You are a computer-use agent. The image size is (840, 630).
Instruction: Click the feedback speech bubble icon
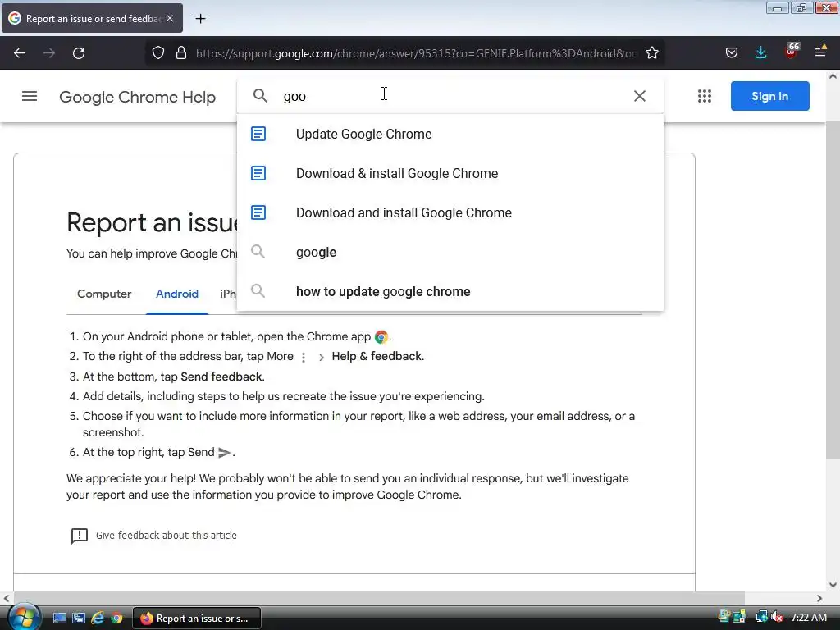click(x=80, y=536)
